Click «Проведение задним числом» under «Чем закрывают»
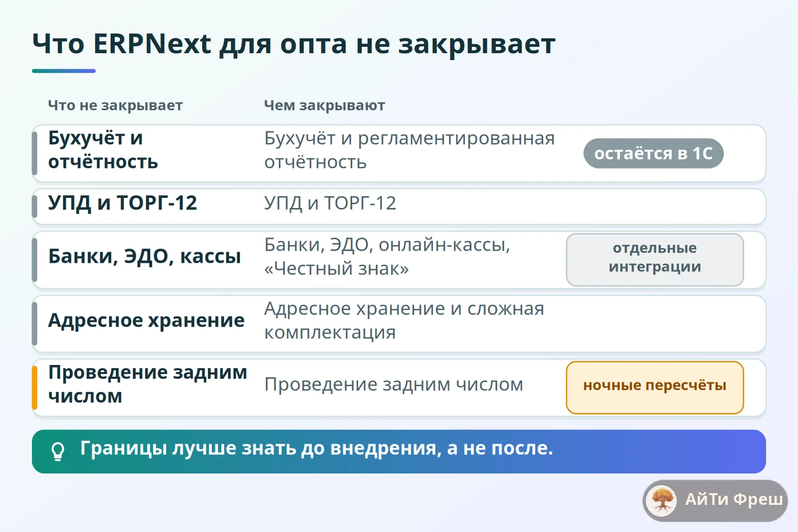This screenshot has height=532, width=798. (394, 384)
